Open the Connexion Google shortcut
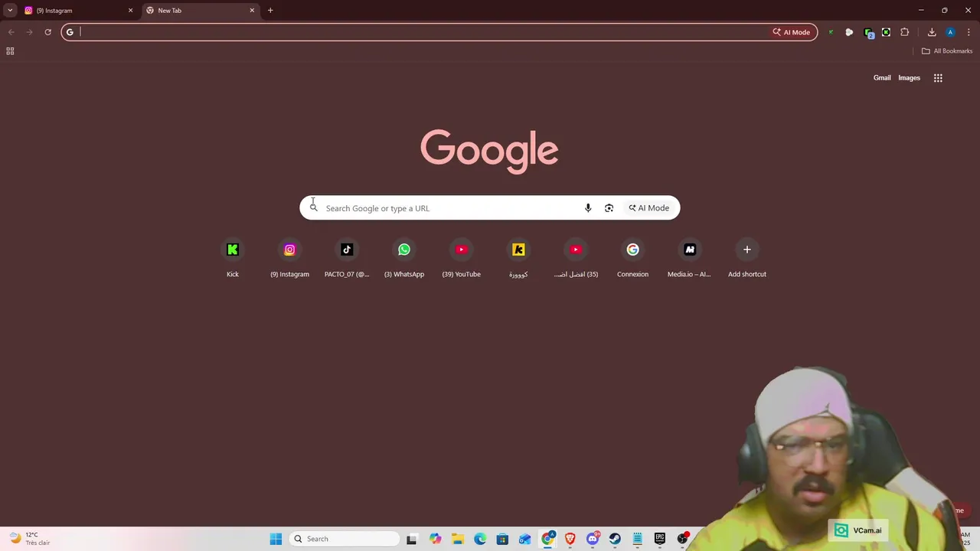The height and width of the screenshot is (551, 980). click(x=632, y=259)
